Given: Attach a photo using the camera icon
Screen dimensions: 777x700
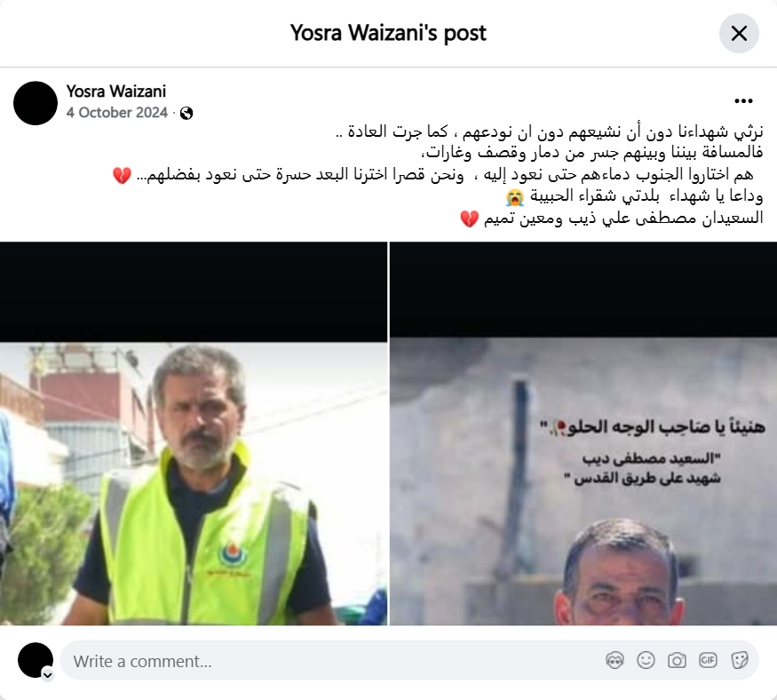Looking at the screenshot, I should pos(677,660).
